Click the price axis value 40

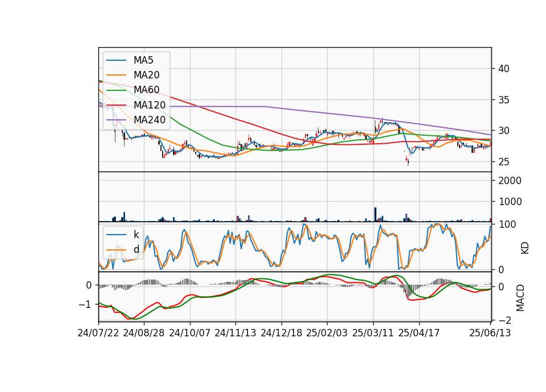pyautogui.click(x=503, y=69)
